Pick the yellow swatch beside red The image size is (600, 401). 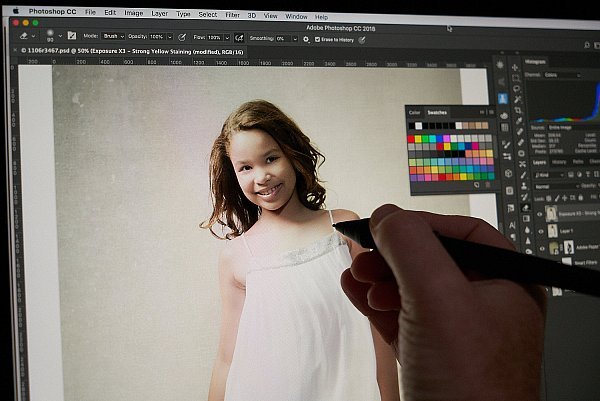418,139
